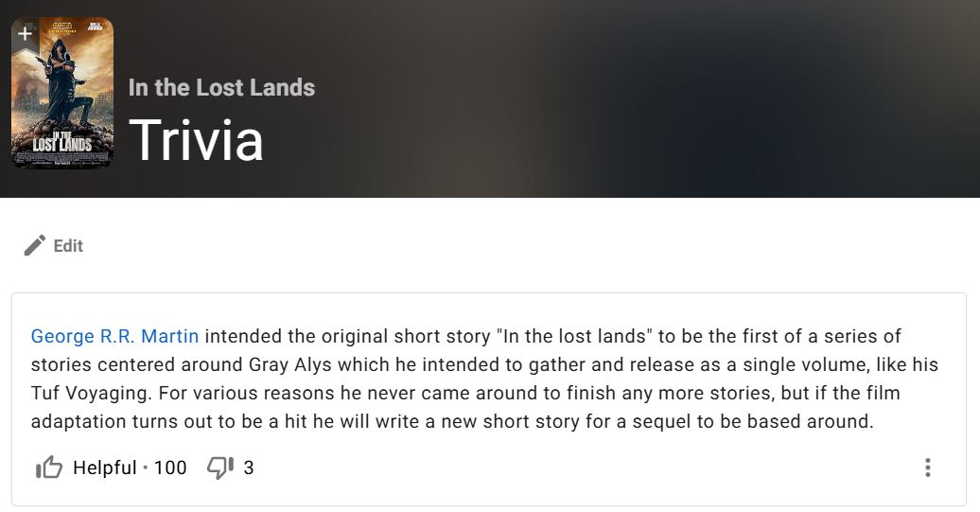Click the large Trivia page heading

[196, 140]
